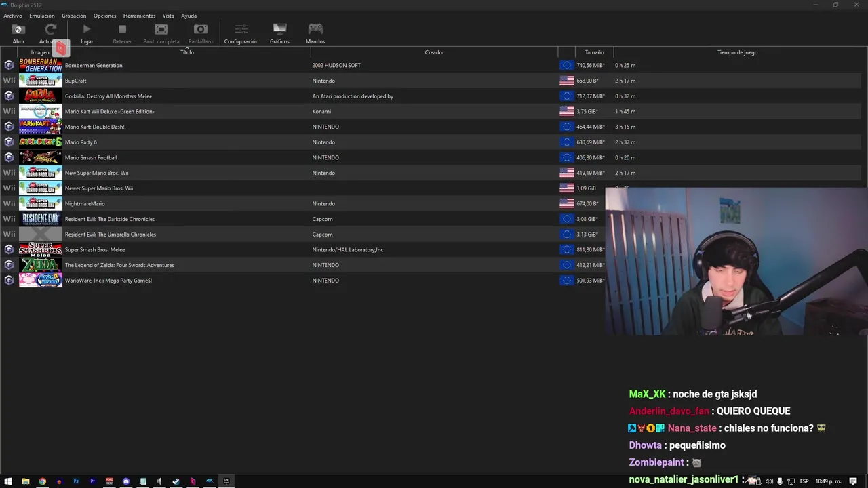
Task: Select the Zelda Four Swords Adventures banner
Action: point(41,265)
